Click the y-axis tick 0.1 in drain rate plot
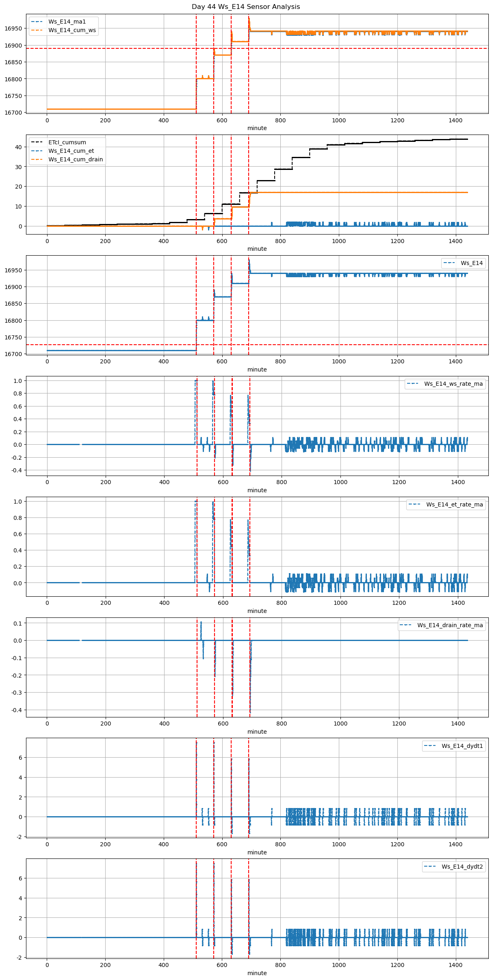Screen dimensions: 492x980 coord(17,623)
